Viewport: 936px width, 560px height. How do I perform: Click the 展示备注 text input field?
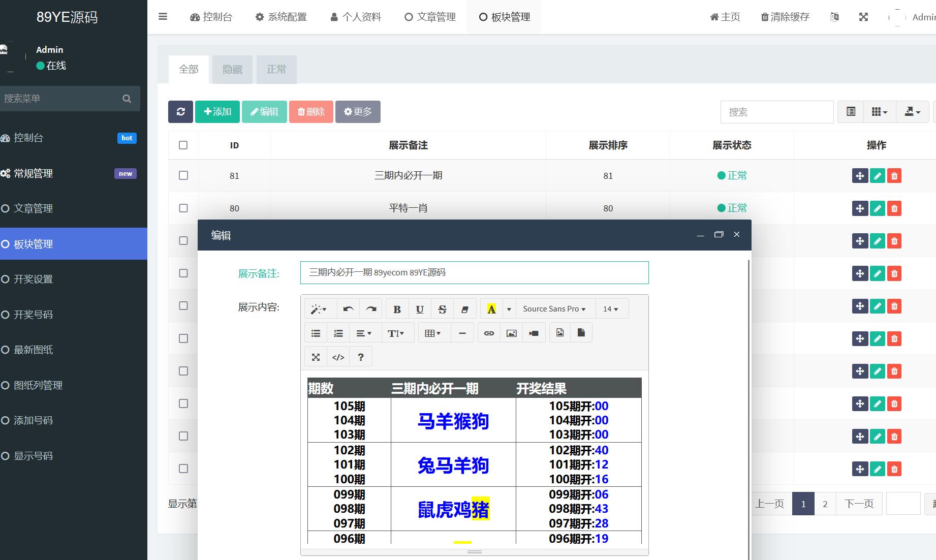click(x=474, y=272)
